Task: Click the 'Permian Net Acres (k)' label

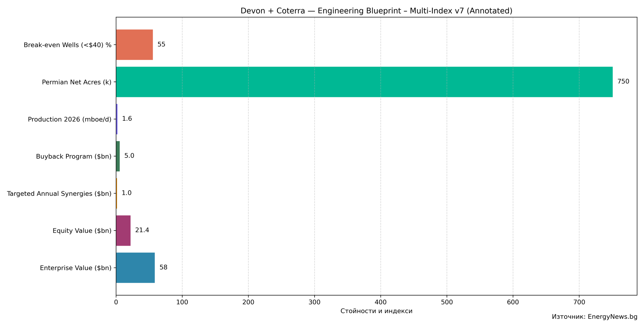Action: coord(77,82)
